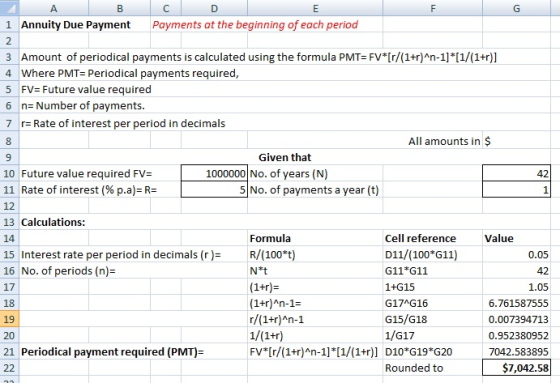Select column F header
The image size is (560, 383).
432,8
